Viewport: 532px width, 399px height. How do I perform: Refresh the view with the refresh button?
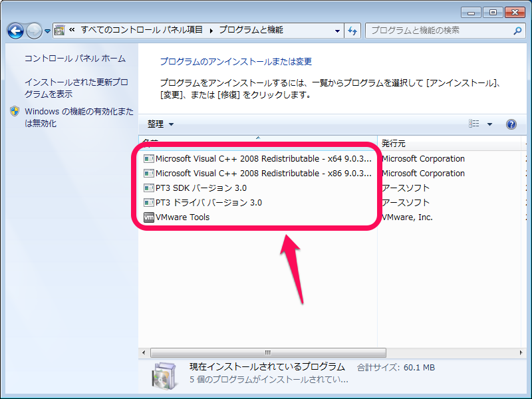352,31
